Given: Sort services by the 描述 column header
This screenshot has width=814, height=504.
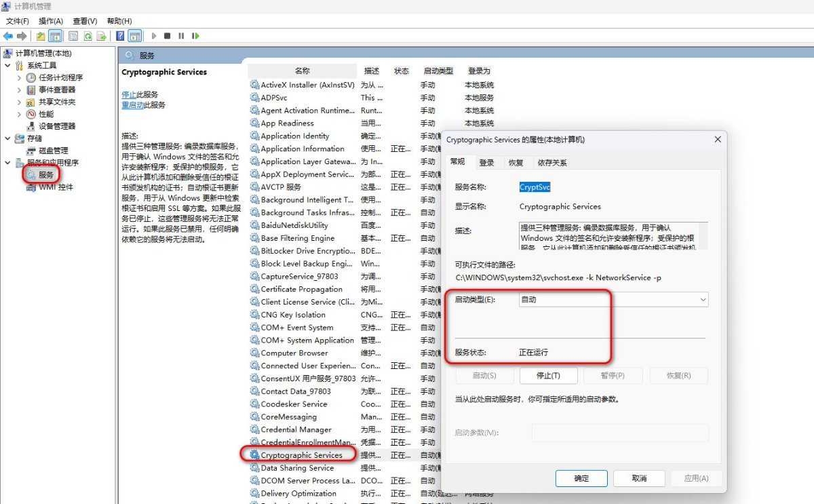Looking at the screenshot, I should (x=372, y=71).
